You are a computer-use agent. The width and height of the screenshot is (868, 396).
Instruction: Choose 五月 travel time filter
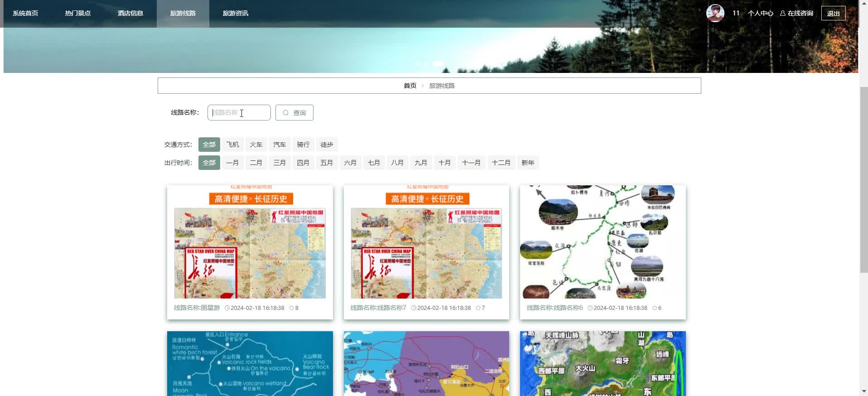327,163
